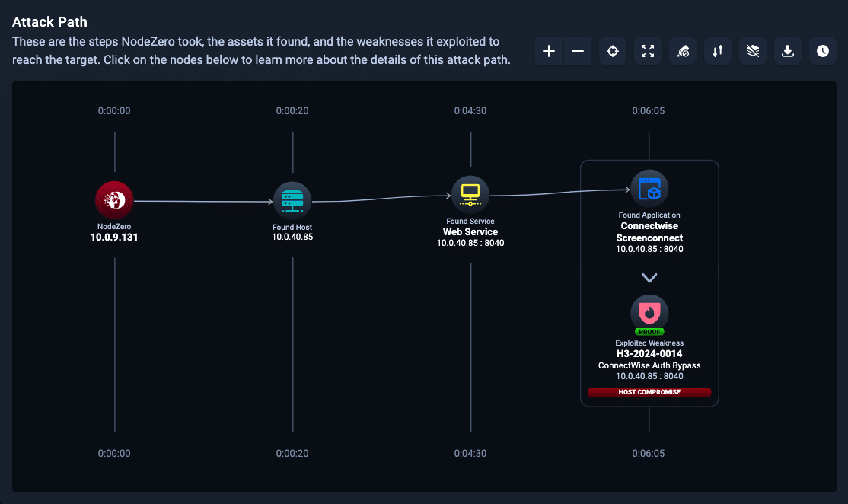
Task: Toggle path highlighting off
Action: (x=683, y=51)
